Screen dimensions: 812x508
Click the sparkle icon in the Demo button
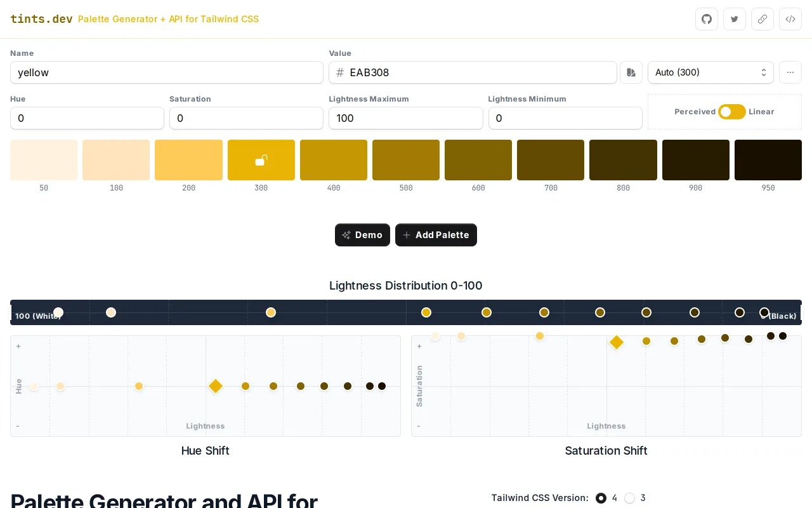[346, 235]
